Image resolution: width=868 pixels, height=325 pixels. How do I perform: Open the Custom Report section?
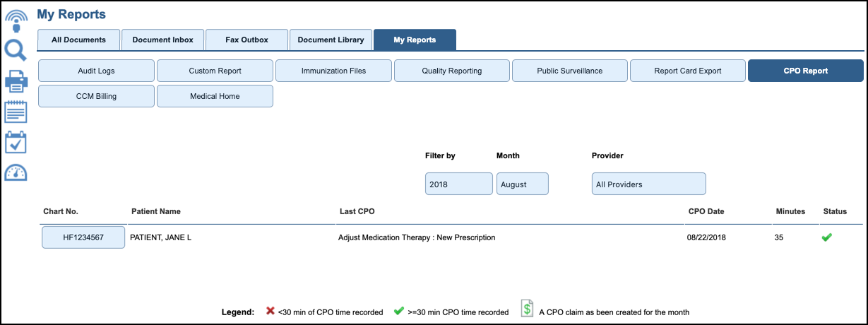(215, 71)
